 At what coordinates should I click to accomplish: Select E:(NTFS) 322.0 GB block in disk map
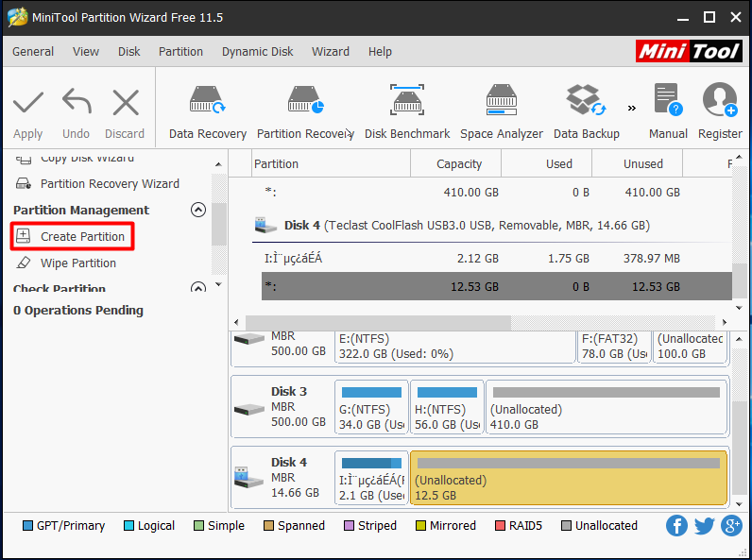(x=454, y=347)
